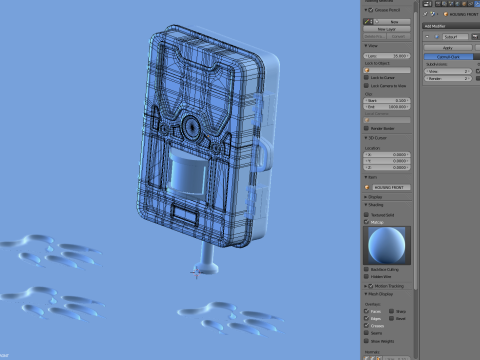
Task: Enable Lock Camera to View checkbox
Action: pyautogui.click(x=366, y=86)
